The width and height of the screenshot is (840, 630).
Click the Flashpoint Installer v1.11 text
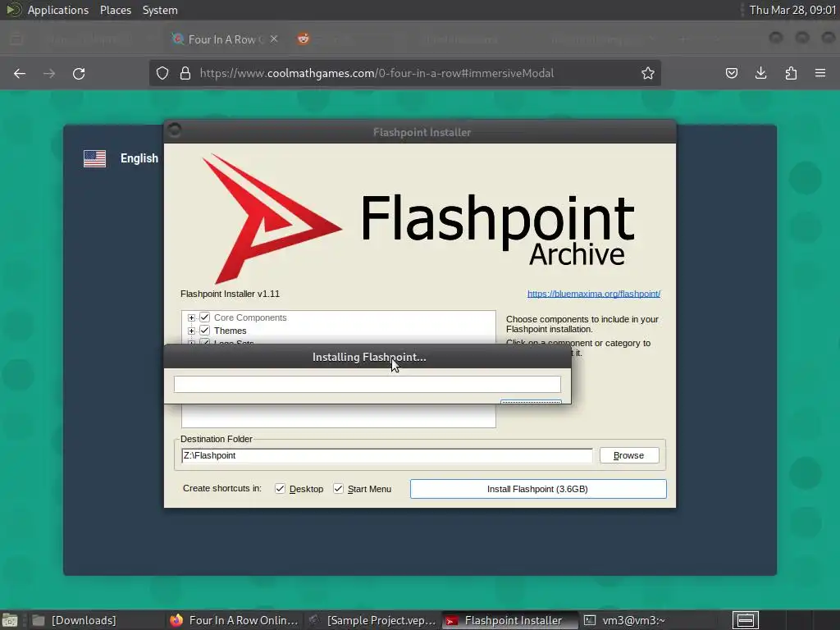point(230,294)
